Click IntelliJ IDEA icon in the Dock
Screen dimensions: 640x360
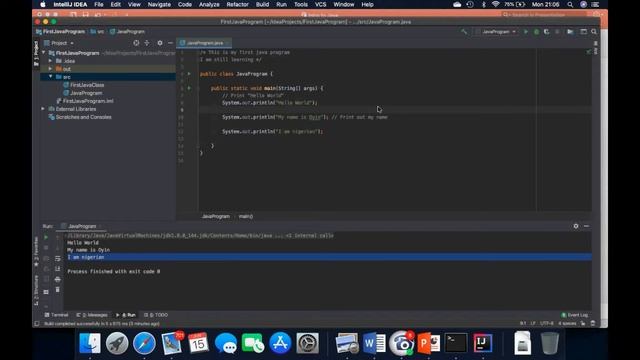pyautogui.click(x=483, y=343)
